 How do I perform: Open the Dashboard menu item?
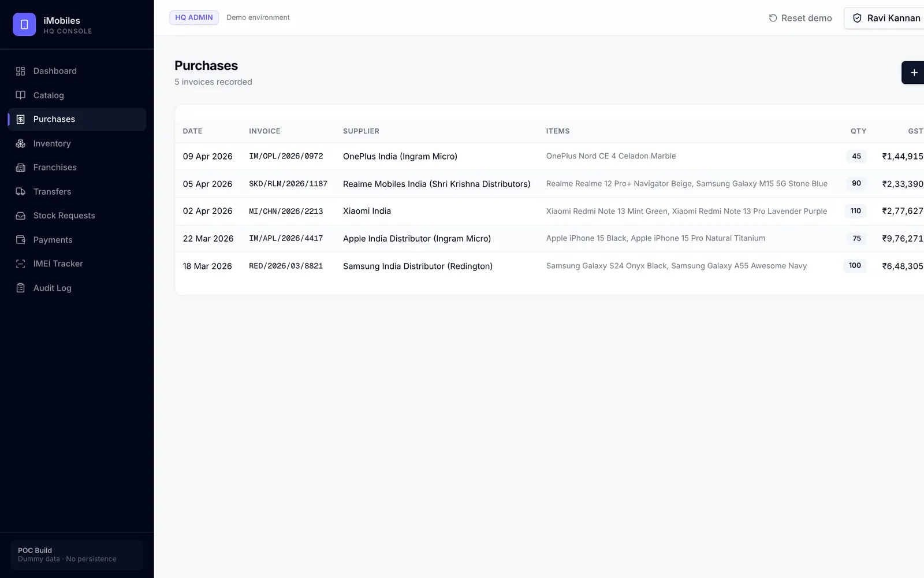click(77, 71)
